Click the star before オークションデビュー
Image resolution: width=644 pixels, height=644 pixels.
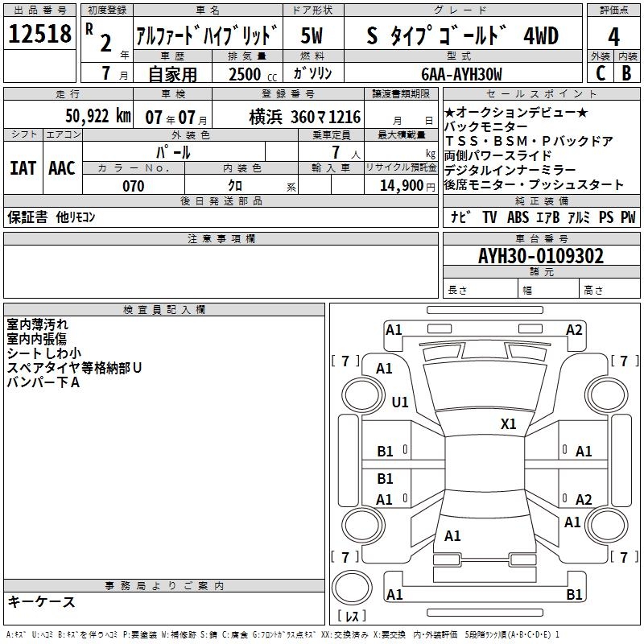coord(449,112)
